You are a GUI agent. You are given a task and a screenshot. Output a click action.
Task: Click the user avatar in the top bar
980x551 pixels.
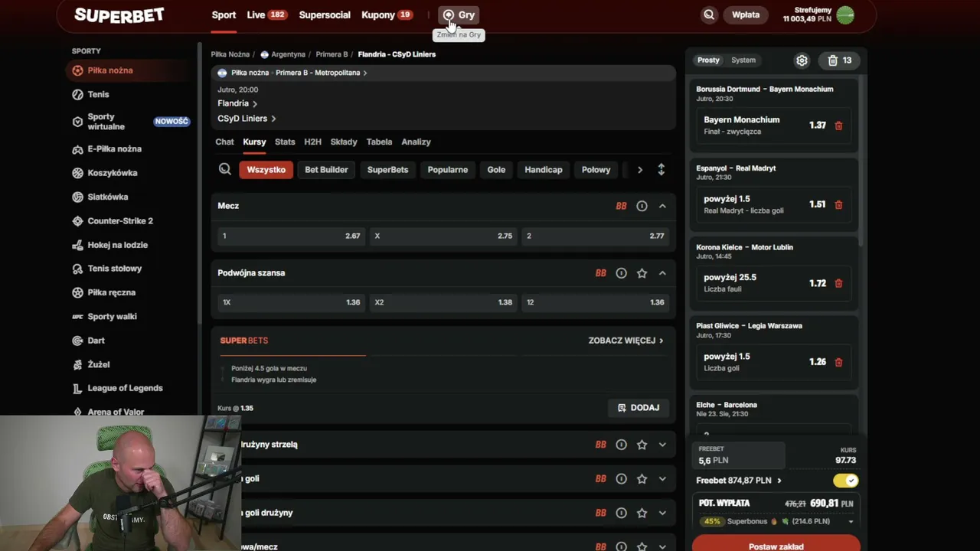(x=845, y=15)
